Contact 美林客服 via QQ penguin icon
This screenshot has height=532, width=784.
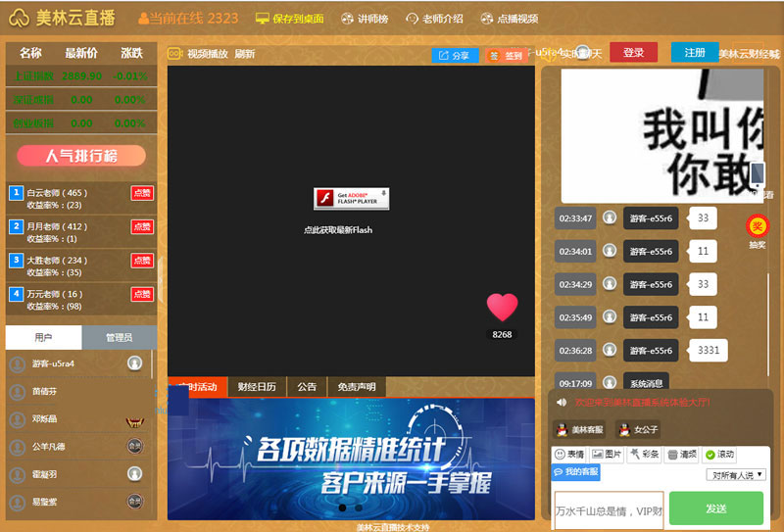tap(578, 429)
